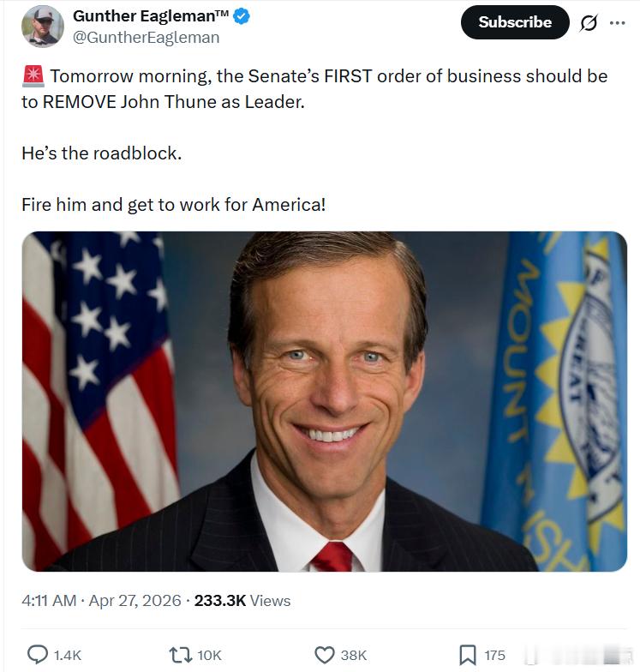The width and height of the screenshot is (640, 672).
Task: Click the @GuntherEagleman handle
Action: [146, 37]
